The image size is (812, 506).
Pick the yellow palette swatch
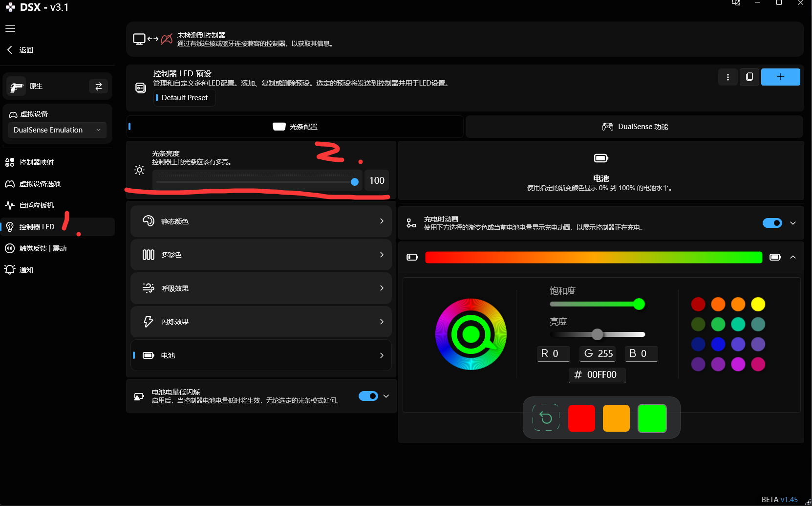758,304
